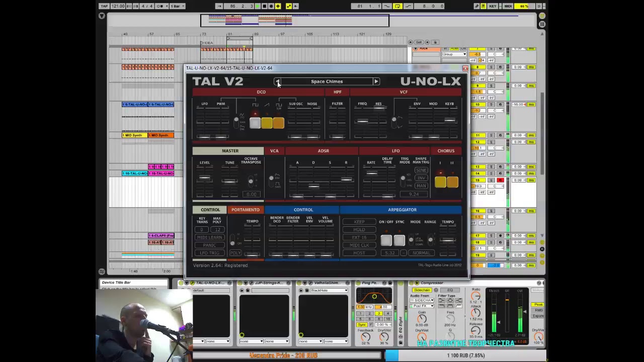
Task: Click the POLY portamento button
Action: [235, 253]
